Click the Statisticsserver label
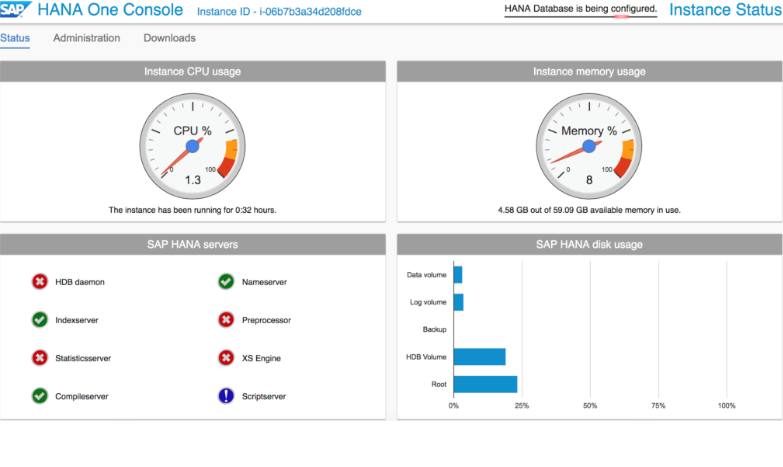This screenshot has height=467, width=783. (83, 358)
